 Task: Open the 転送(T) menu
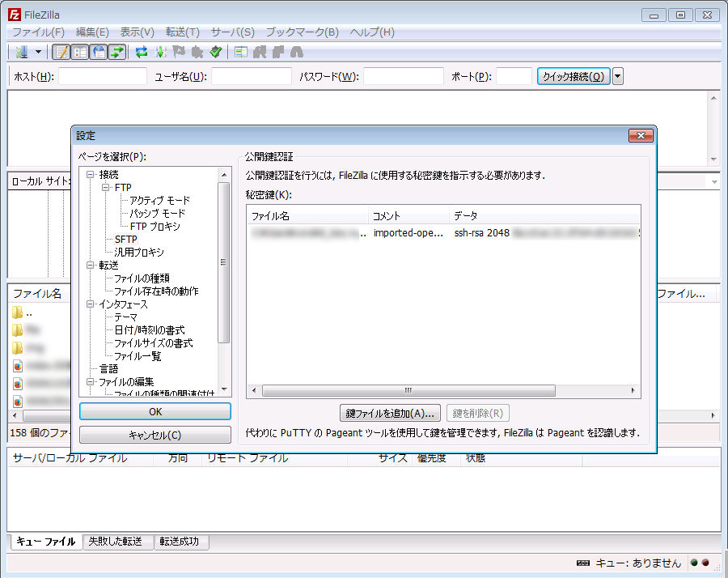(183, 32)
